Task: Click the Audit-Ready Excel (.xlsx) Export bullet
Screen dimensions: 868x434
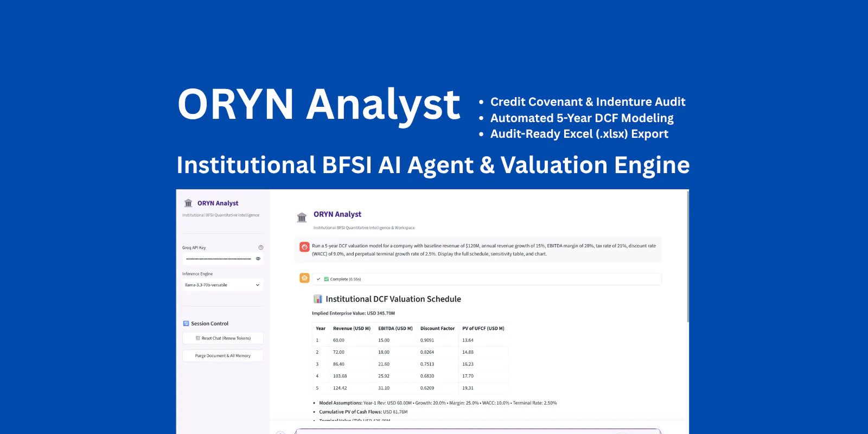Action: click(x=579, y=134)
